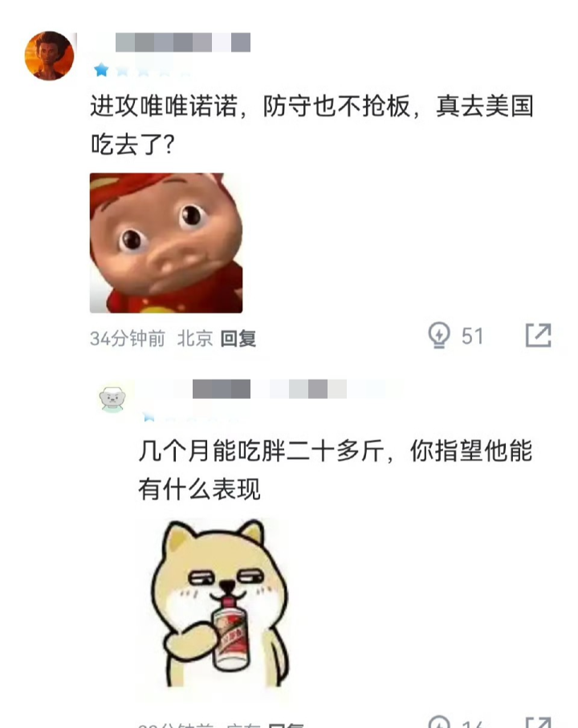
Task: Open the reply author's blurred username
Action: pyautogui.click(x=269, y=389)
